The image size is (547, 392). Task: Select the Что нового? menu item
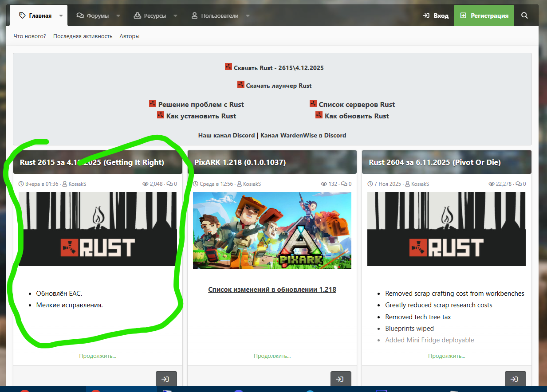click(30, 36)
